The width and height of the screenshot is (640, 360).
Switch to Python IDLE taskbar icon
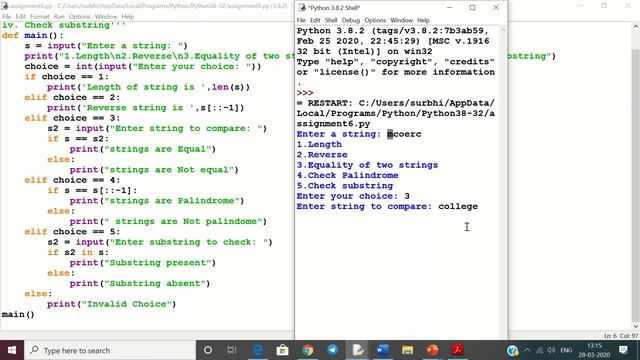(x=358, y=350)
